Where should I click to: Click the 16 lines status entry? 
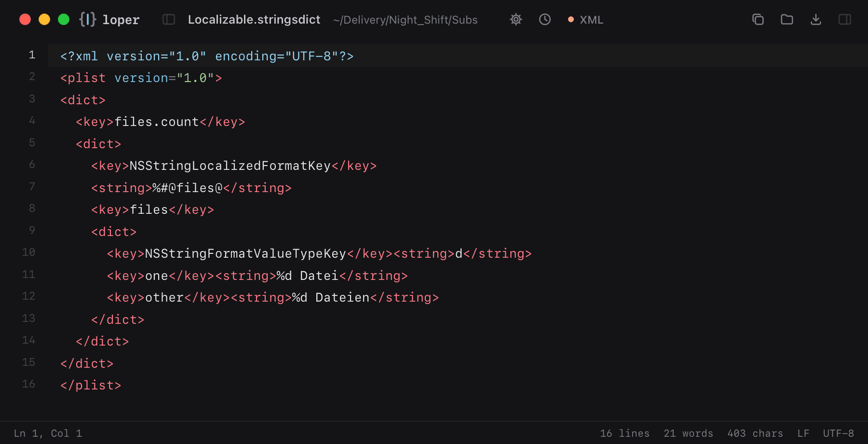click(x=624, y=433)
